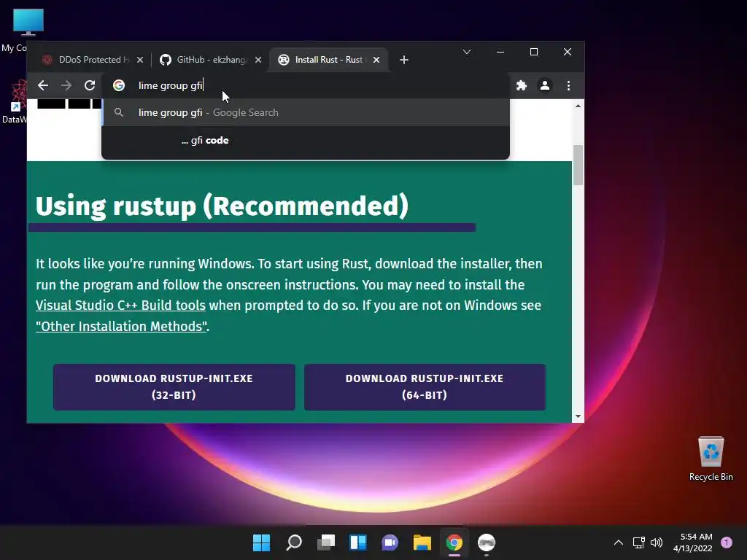This screenshot has width=747, height=560.
Task: Close the DDoS Protected tab
Action: coord(139,60)
